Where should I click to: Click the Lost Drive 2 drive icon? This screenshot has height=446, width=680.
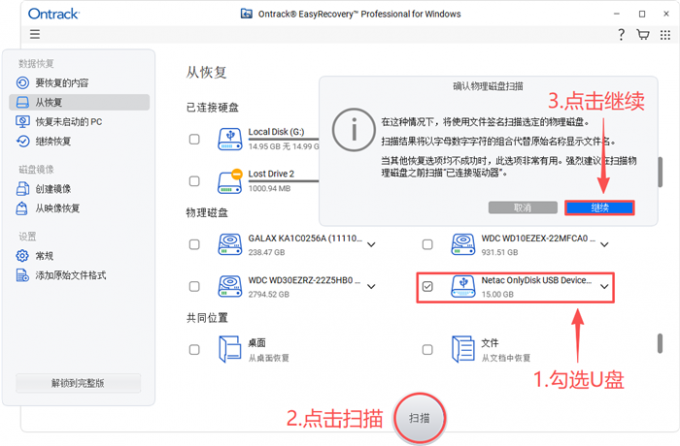tap(230, 181)
